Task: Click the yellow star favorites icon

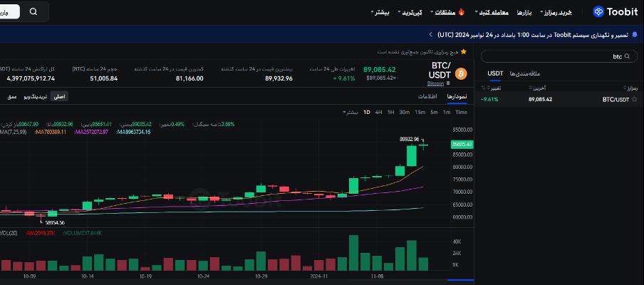Action: click(464, 52)
